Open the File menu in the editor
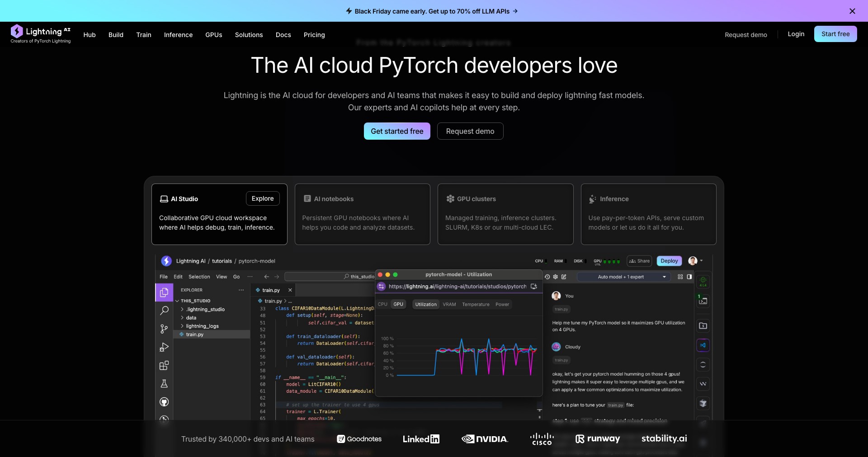Image resolution: width=868 pixels, height=457 pixels. coord(164,277)
